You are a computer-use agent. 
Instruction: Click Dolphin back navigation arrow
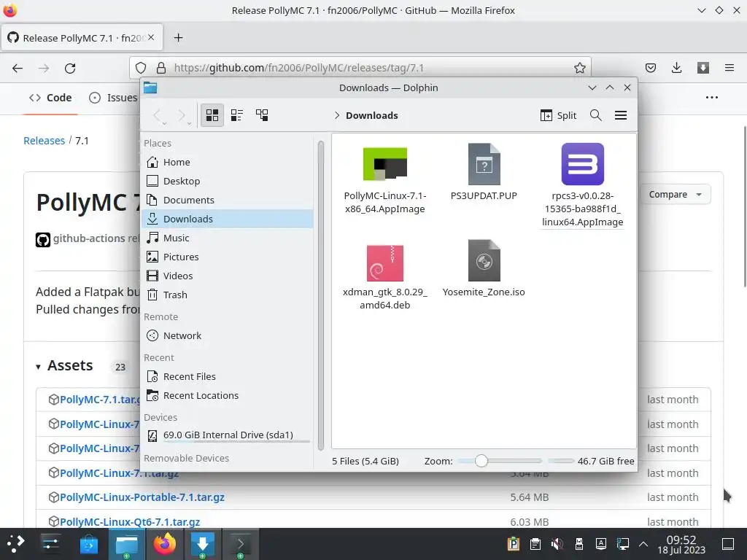pyautogui.click(x=158, y=115)
